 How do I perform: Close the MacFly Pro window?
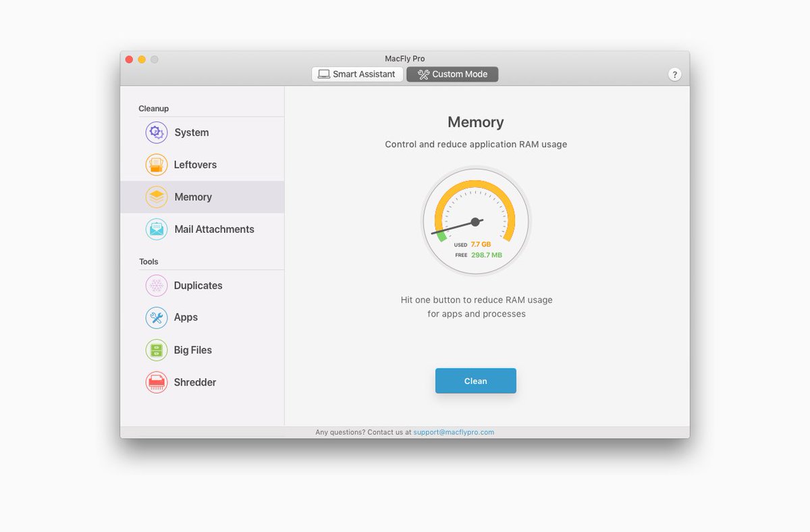pos(129,59)
